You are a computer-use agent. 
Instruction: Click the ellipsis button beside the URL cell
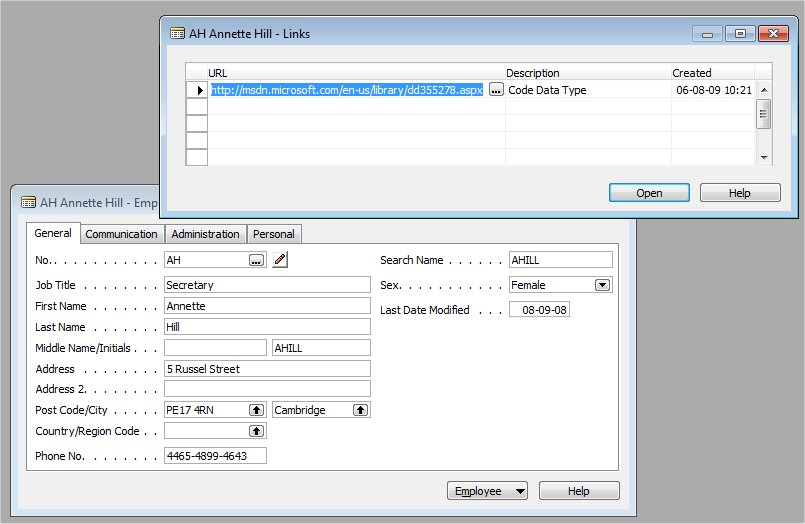[496, 90]
